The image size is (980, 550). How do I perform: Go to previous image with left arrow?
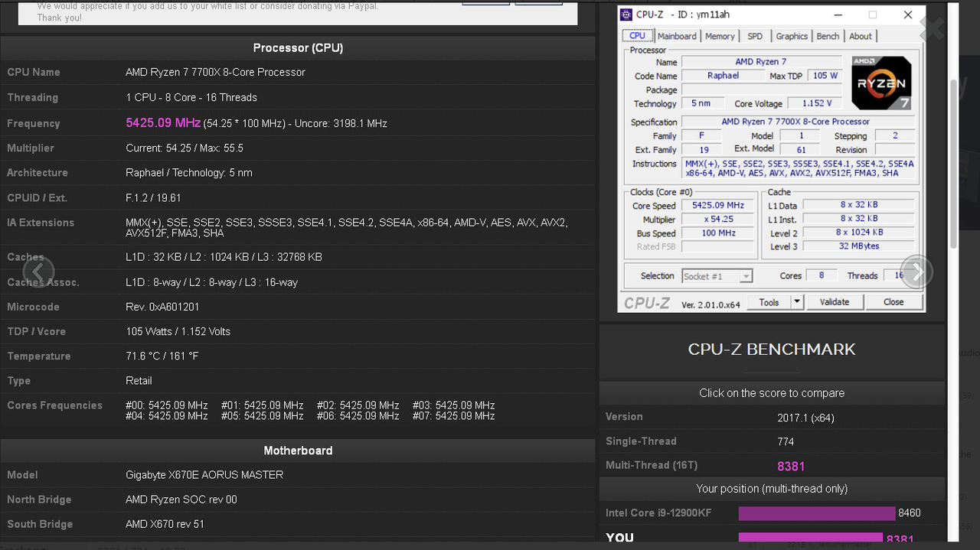pyautogui.click(x=38, y=272)
